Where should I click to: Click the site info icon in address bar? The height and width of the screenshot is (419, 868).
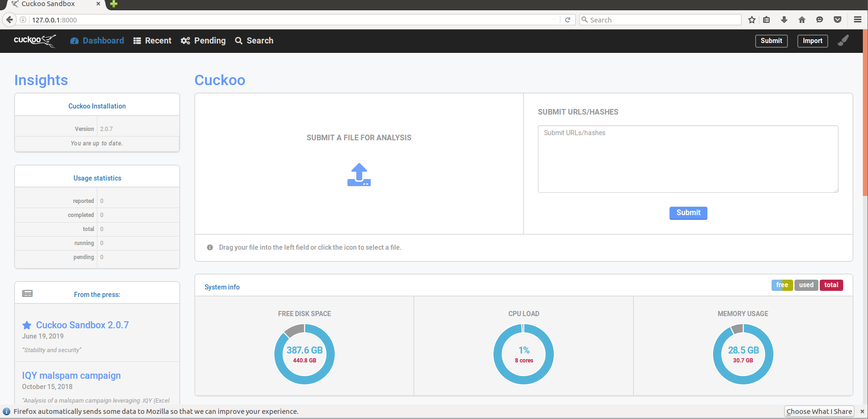click(23, 20)
